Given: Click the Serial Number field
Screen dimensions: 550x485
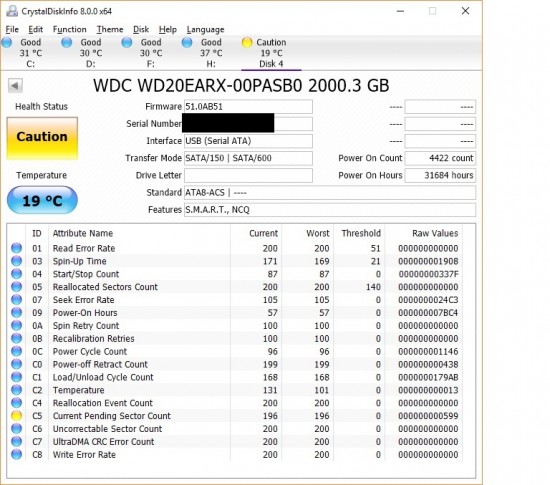Looking at the screenshot, I should click(x=248, y=124).
